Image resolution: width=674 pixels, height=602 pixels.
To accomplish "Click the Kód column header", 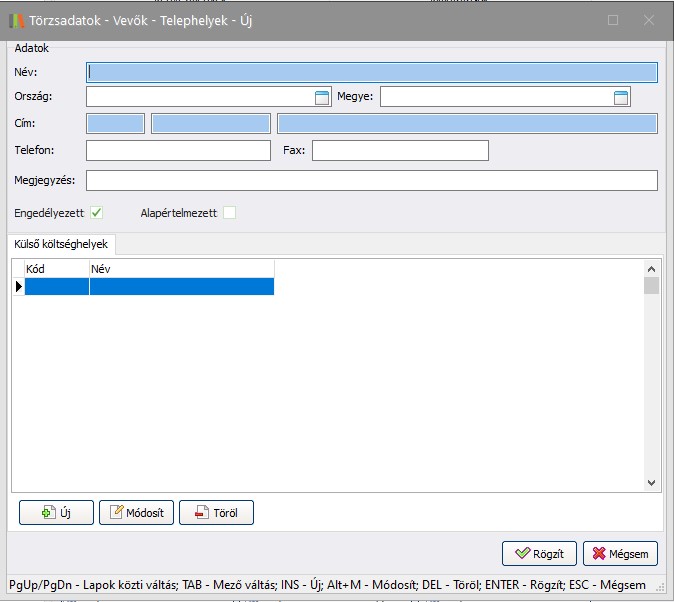I will pos(56,269).
